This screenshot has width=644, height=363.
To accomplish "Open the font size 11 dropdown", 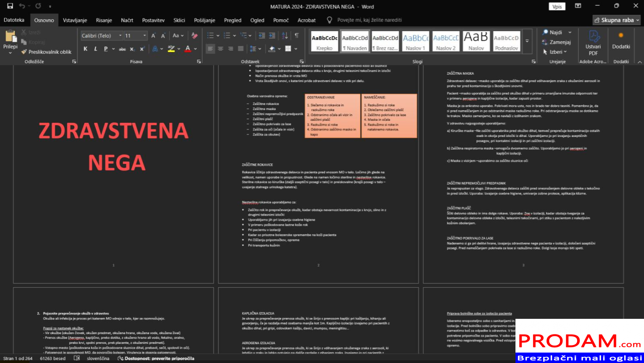I will [145, 36].
